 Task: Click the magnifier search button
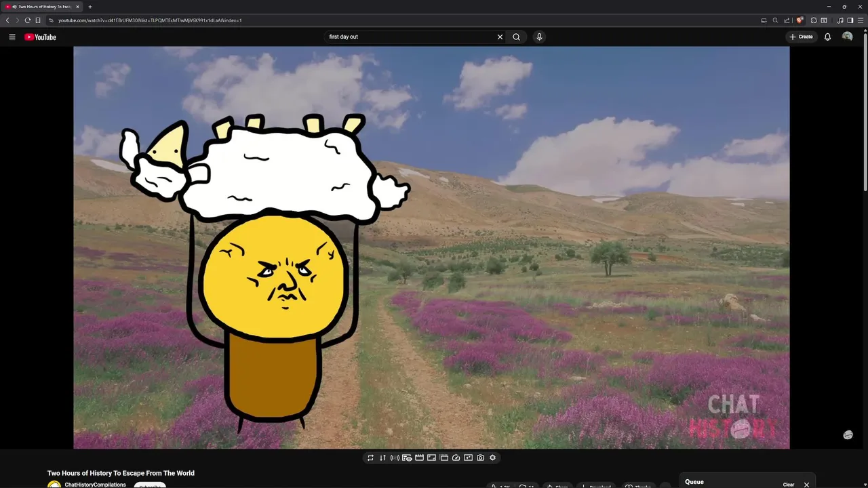point(516,37)
